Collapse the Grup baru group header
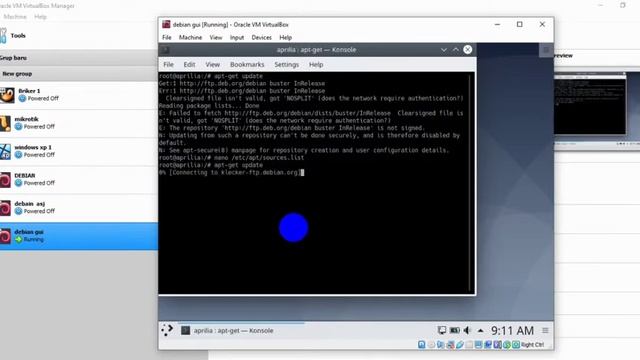The image size is (640, 360). click(79, 58)
